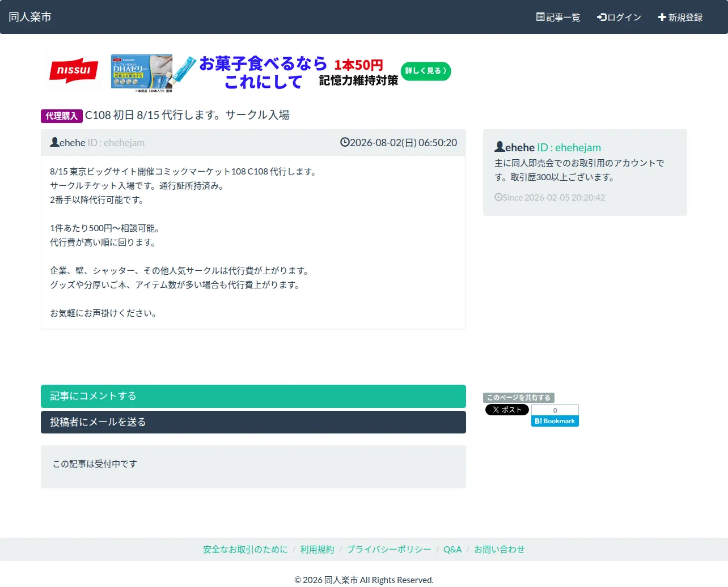Viewport: 728px width, 587px height.
Task: Open 記事一覧 in the navbar
Action: tap(558, 18)
